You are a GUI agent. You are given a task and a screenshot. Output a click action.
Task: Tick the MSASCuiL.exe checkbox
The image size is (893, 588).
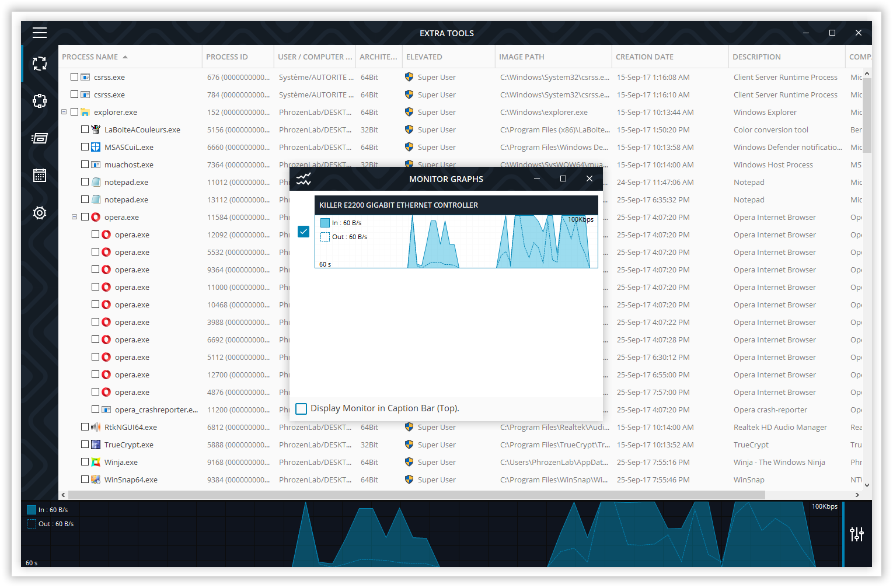tap(85, 147)
